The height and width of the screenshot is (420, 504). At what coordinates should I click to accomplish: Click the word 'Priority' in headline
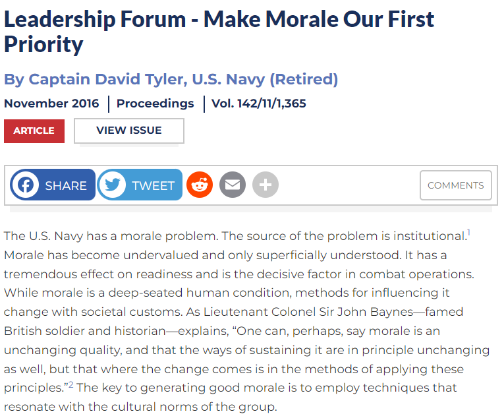point(43,44)
